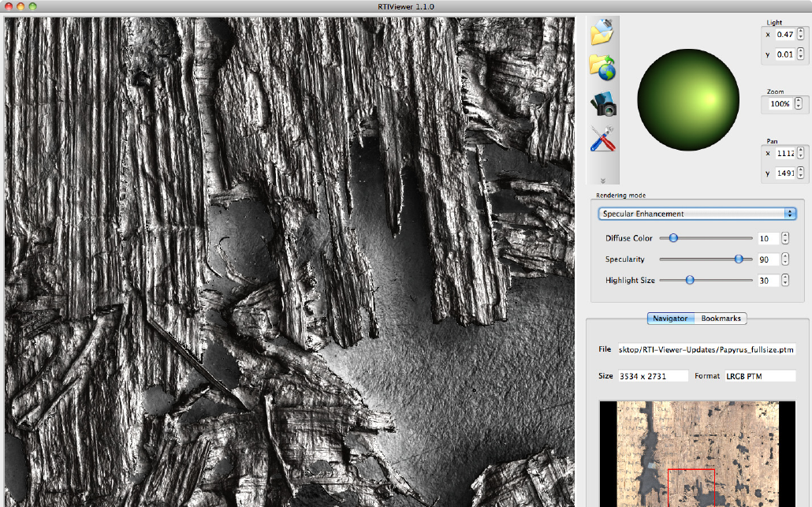Click the Format LRGB PTM field
812x507 pixels.
tap(760, 376)
